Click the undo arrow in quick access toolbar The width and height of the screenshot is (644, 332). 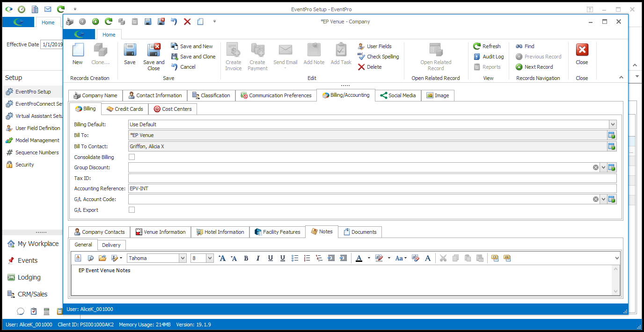(x=174, y=22)
